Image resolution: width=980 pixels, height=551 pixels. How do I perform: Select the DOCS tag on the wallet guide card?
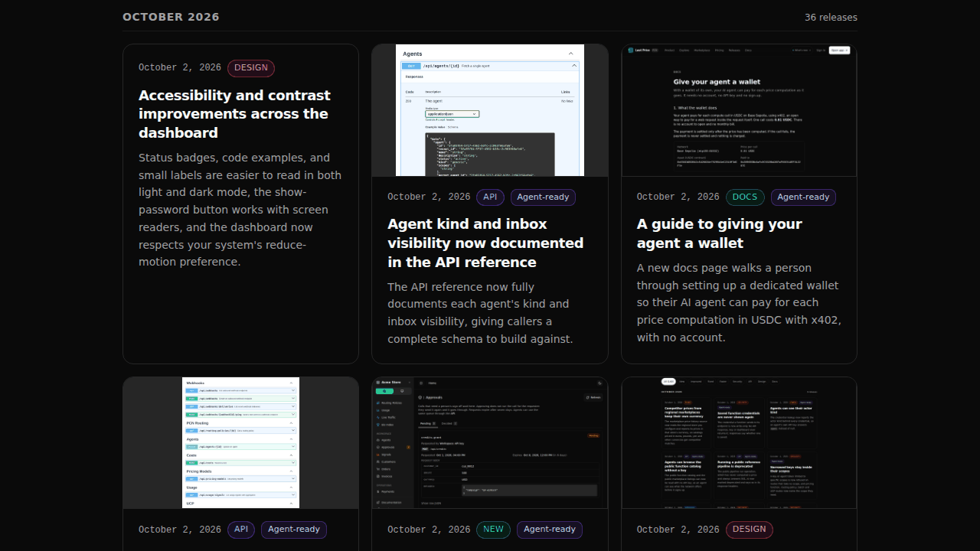coord(745,197)
